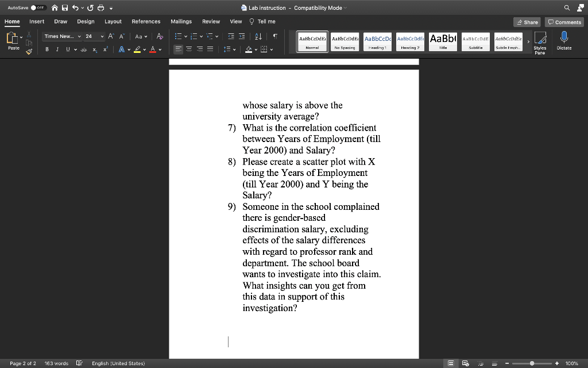Click the Tell me search box
Viewport: 588px width, 368px height.
(x=262, y=21)
